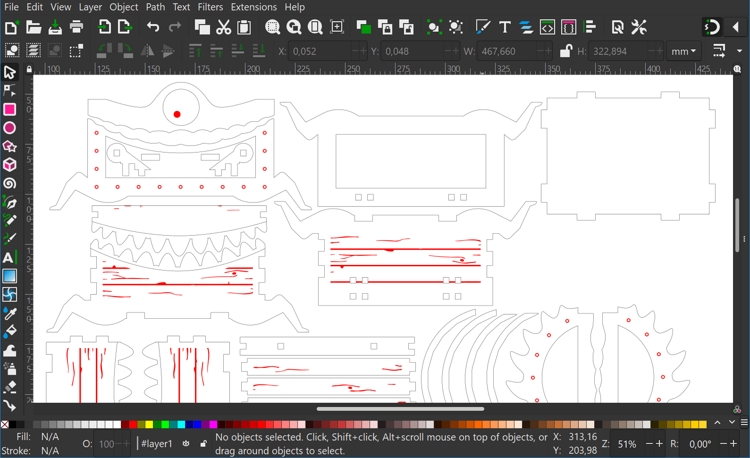The image size is (750, 458).
Task: Open the Extensions menu
Action: 254,7
